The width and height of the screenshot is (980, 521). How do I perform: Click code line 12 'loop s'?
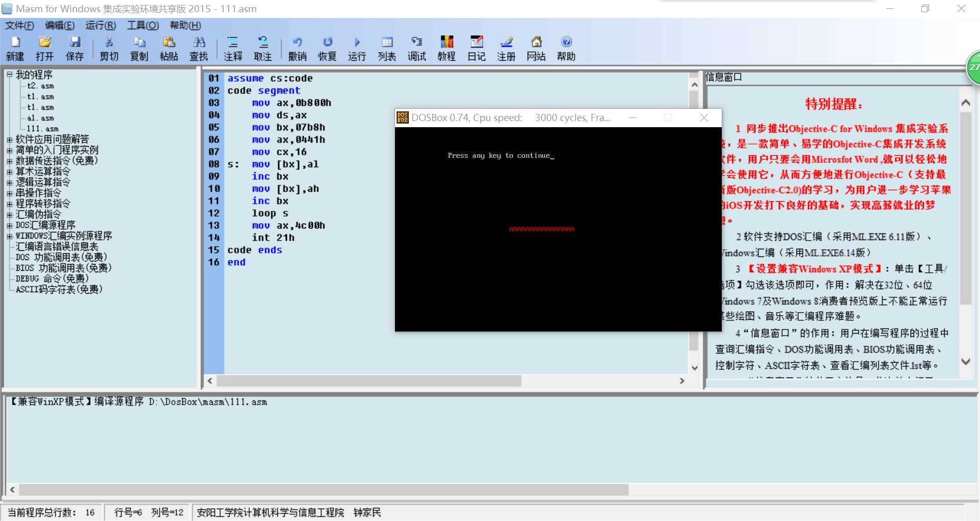pos(270,214)
